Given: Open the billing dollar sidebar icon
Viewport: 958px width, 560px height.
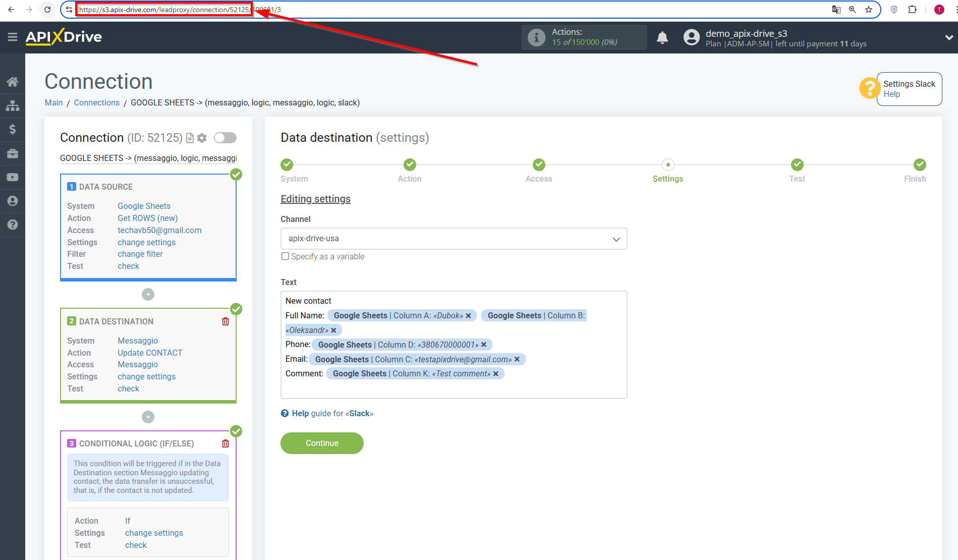Looking at the screenshot, I should tap(13, 129).
